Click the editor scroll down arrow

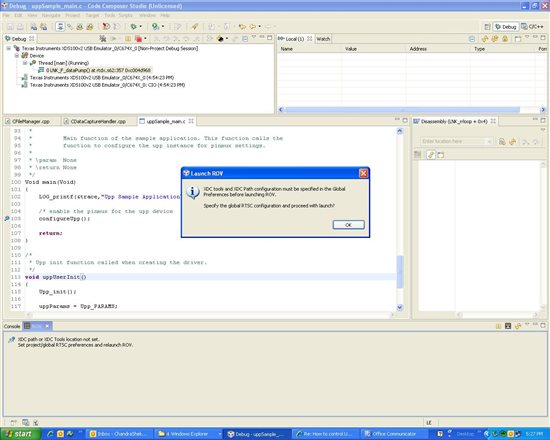click(400, 307)
